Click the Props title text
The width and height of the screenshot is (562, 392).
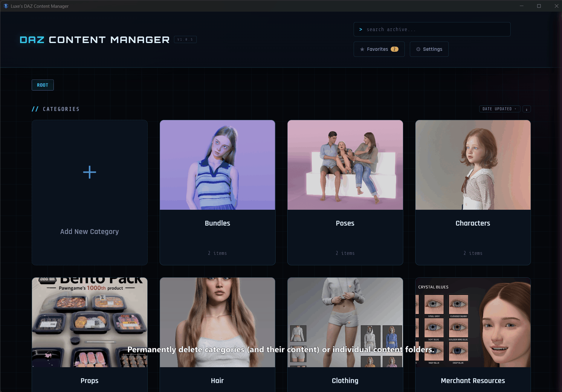[x=89, y=381]
